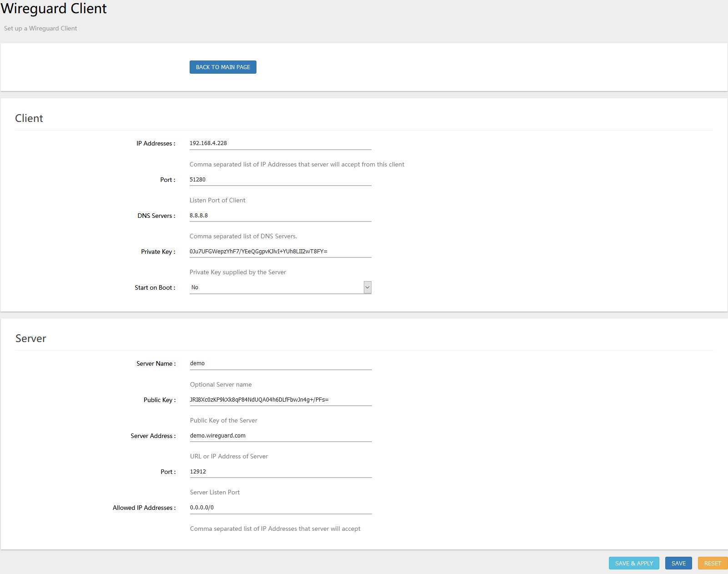Click the 'IP Addresses :' label
The image size is (728, 574).
click(x=156, y=143)
